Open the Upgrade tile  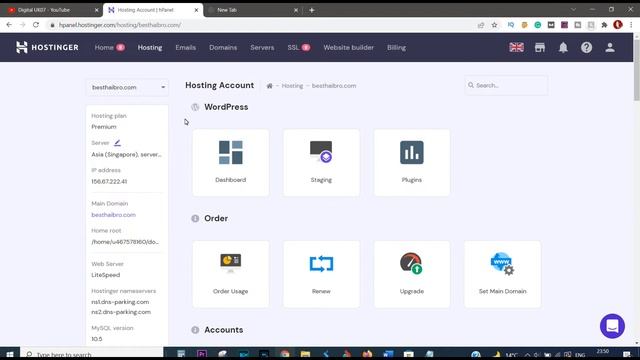411,274
